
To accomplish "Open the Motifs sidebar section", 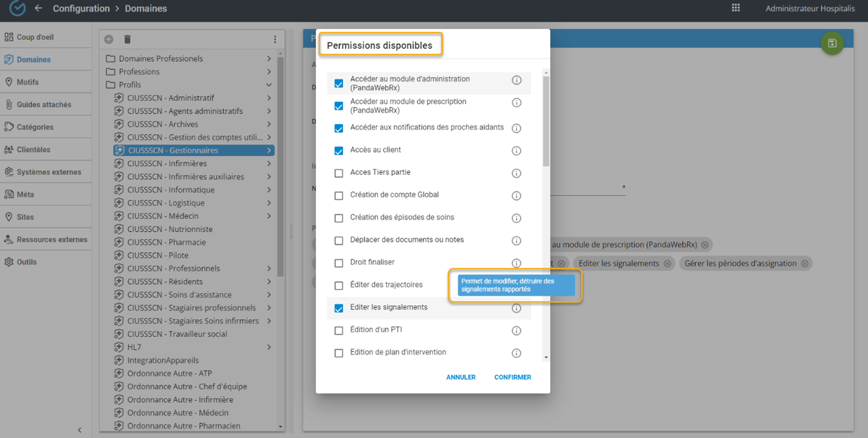I will 28,82.
